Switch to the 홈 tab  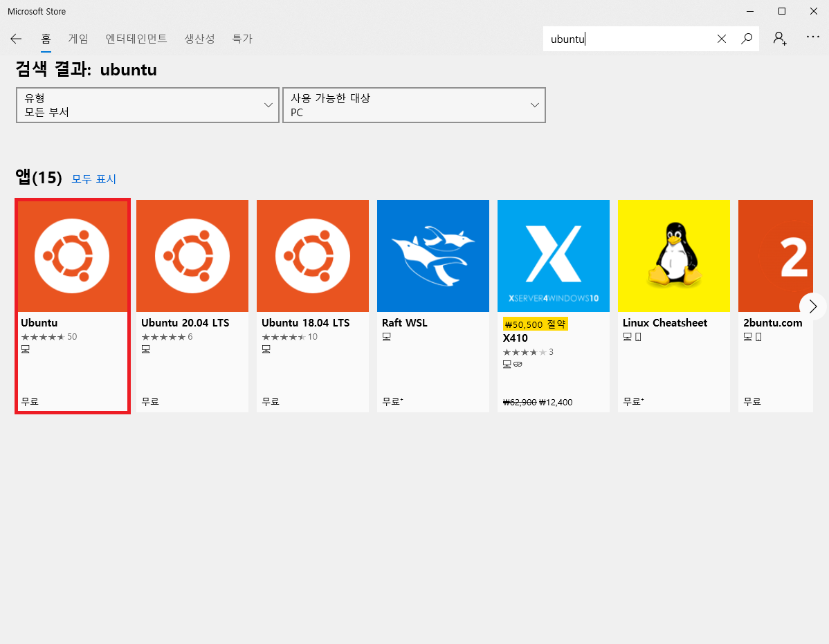tap(46, 39)
